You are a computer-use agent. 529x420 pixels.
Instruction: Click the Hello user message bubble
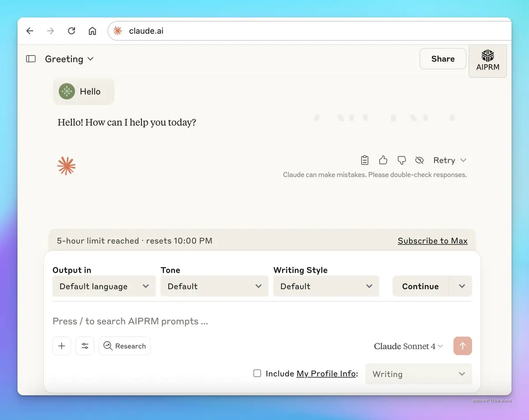tap(84, 91)
